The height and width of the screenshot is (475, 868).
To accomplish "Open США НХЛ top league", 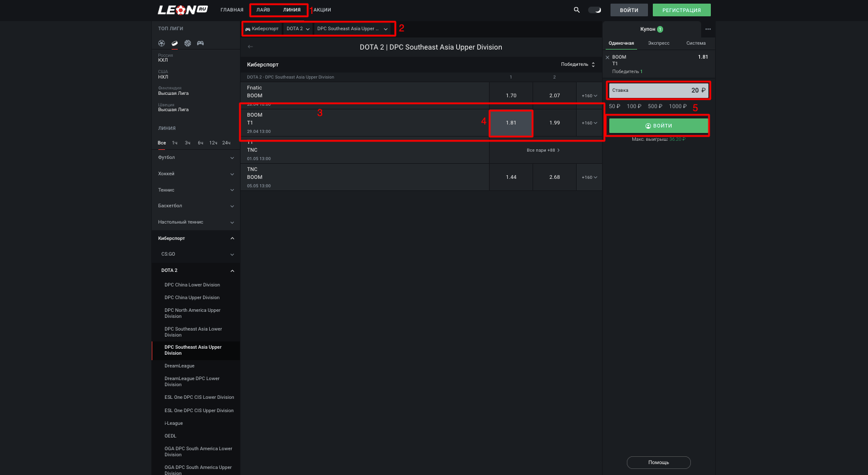I will click(196, 74).
